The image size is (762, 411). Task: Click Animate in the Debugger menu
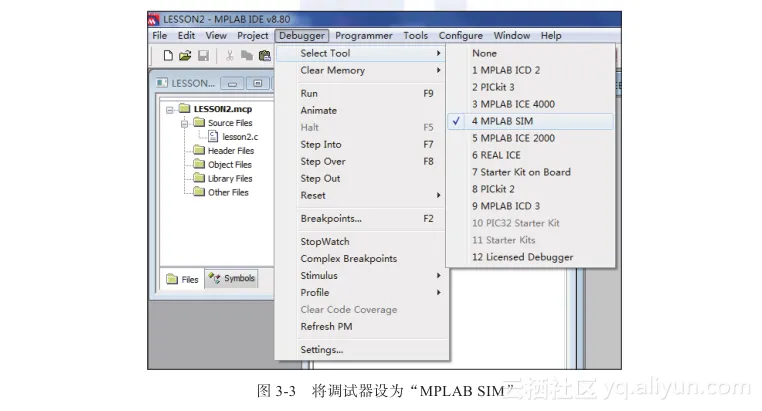pos(362,110)
